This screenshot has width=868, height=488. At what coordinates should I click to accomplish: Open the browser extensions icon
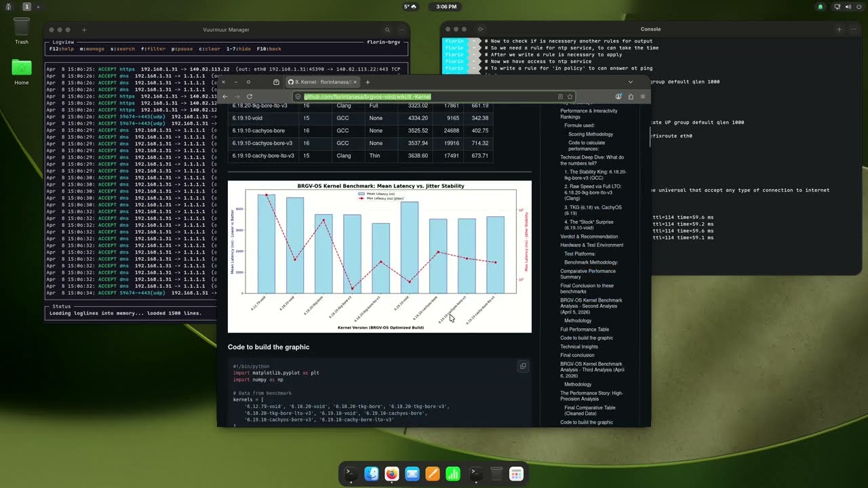pos(631,96)
